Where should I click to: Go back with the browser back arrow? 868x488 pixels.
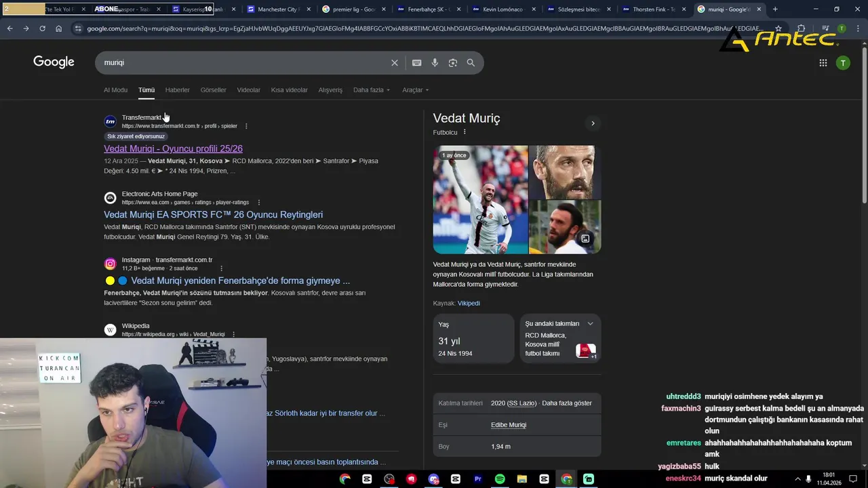9,28
